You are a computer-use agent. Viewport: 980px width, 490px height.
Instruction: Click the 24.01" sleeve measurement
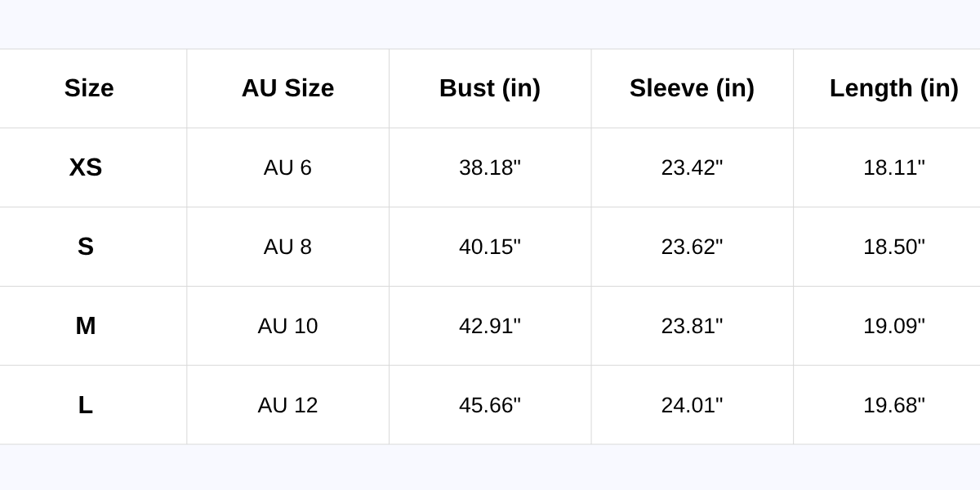692,405
